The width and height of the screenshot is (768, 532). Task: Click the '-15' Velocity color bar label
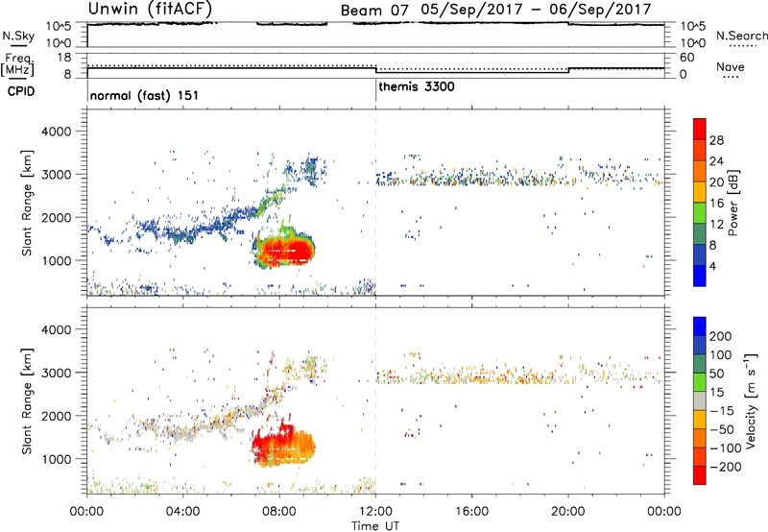tap(722, 411)
